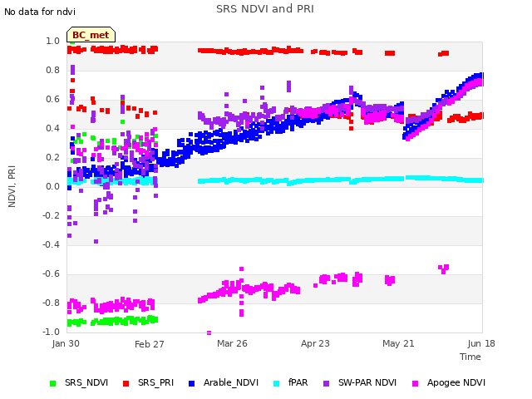Click the -0.4 y-axis tick label
Viewport: 532px width, 399px height.
[52, 244]
